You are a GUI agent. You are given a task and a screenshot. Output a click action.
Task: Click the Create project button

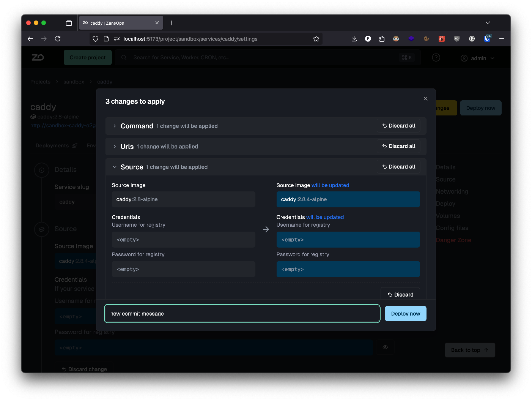pyautogui.click(x=88, y=57)
